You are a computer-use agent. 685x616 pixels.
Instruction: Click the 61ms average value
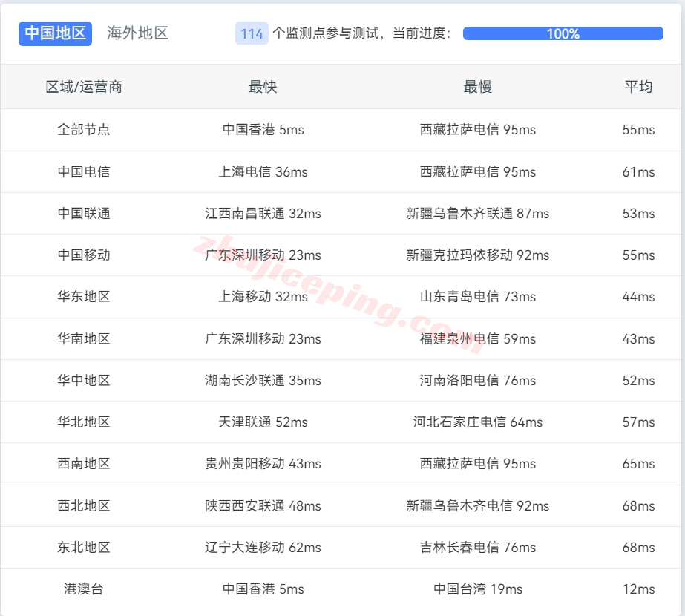tap(638, 171)
